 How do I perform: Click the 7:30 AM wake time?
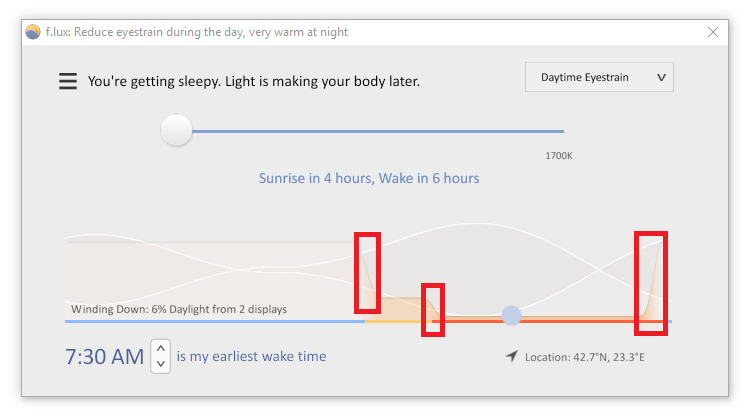click(x=104, y=357)
